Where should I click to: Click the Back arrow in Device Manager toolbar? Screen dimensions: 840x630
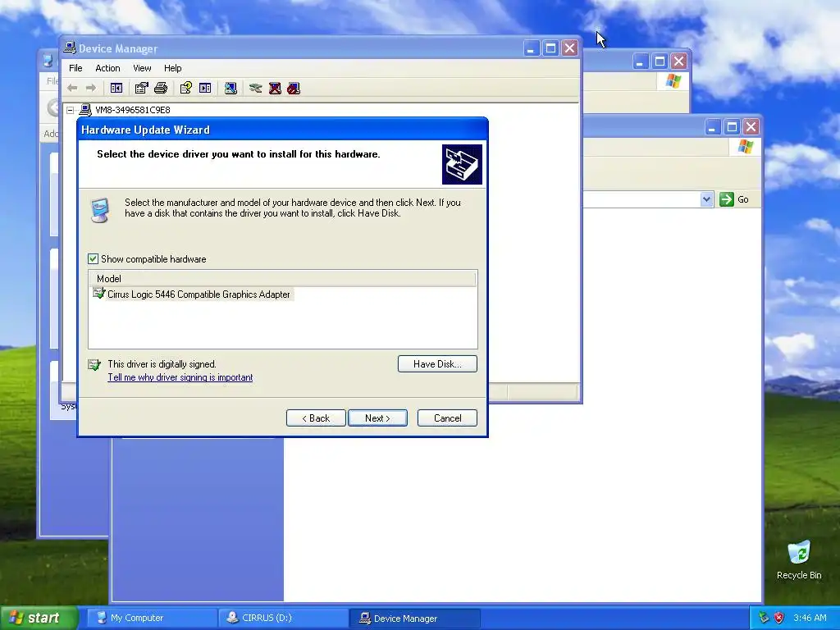coord(72,88)
